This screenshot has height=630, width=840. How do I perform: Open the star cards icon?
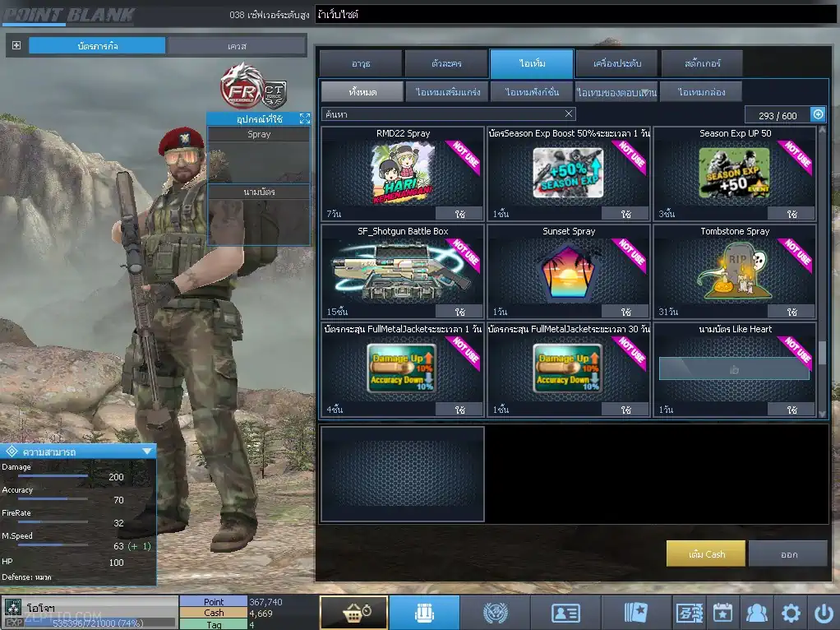[x=636, y=613]
